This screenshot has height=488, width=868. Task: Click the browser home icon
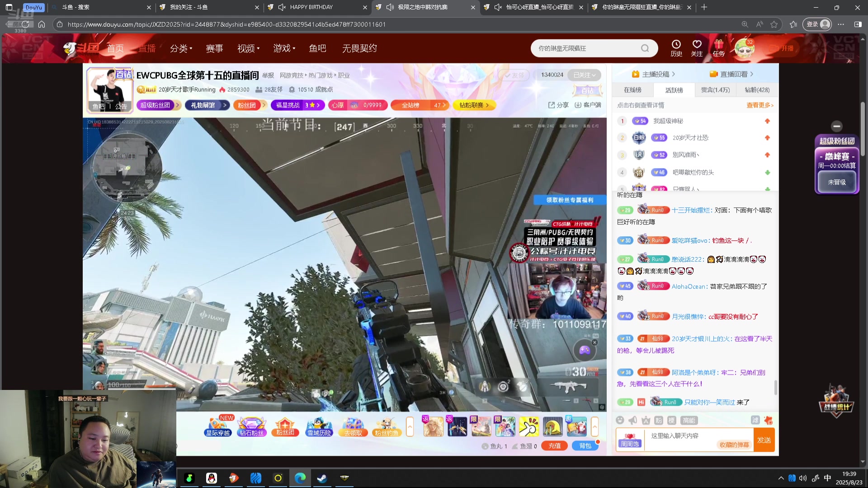[42, 24]
